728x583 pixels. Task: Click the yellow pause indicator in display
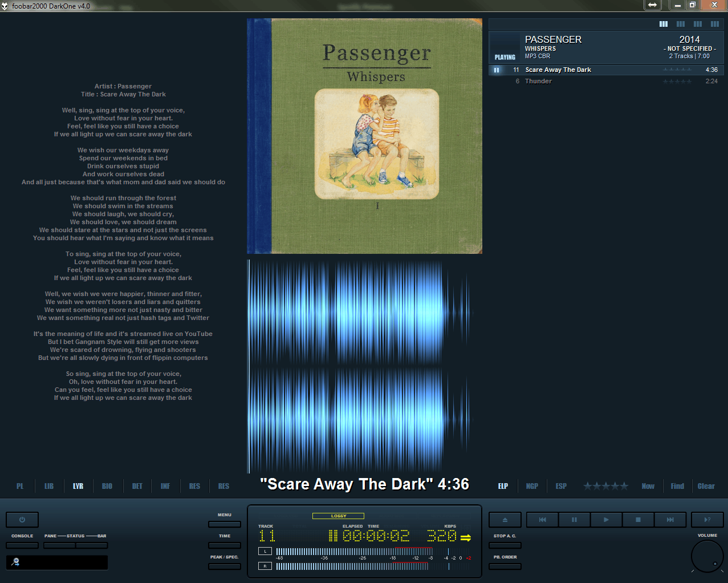point(333,536)
